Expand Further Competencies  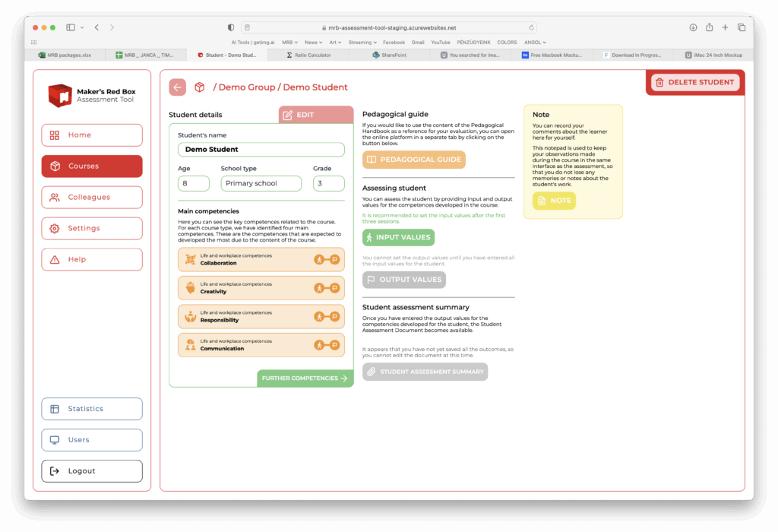click(x=305, y=378)
